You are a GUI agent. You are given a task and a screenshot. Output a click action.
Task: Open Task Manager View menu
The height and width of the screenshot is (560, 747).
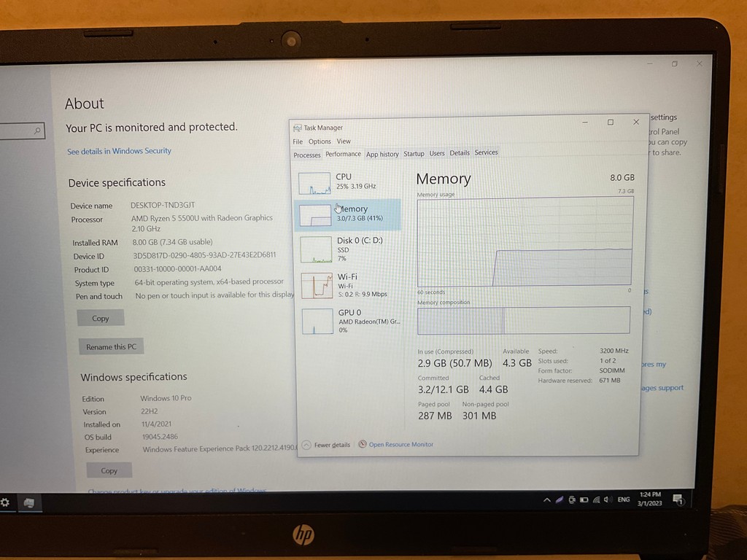tap(344, 141)
